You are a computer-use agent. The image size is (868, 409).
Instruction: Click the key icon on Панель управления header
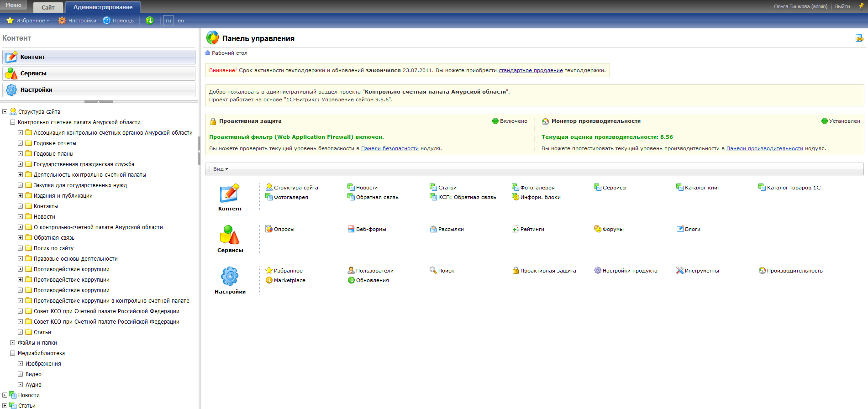pyautogui.click(x=859, y=38)
